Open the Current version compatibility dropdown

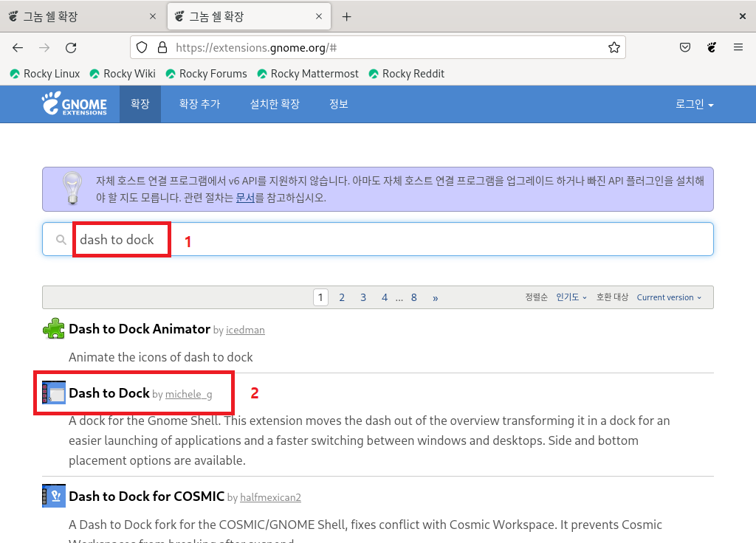tap(669, 297)
